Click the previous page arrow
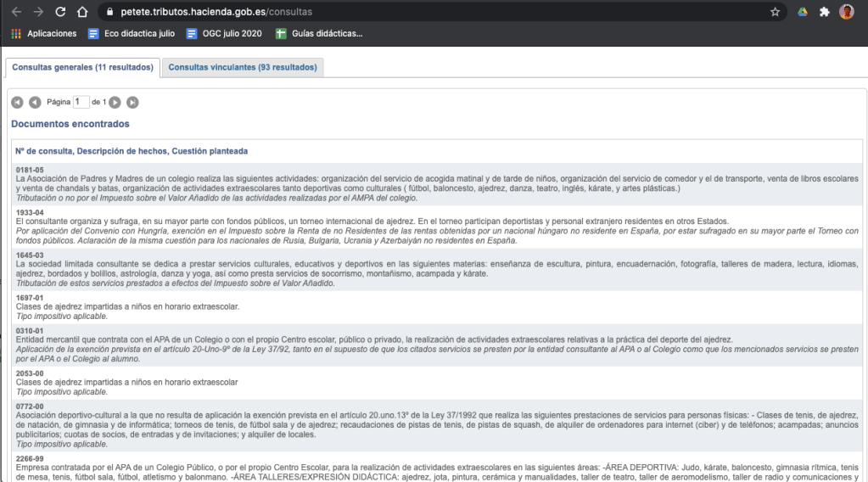The width and height of the screenshot is (868, 482). pyautogui.click(x=34, y=102)
